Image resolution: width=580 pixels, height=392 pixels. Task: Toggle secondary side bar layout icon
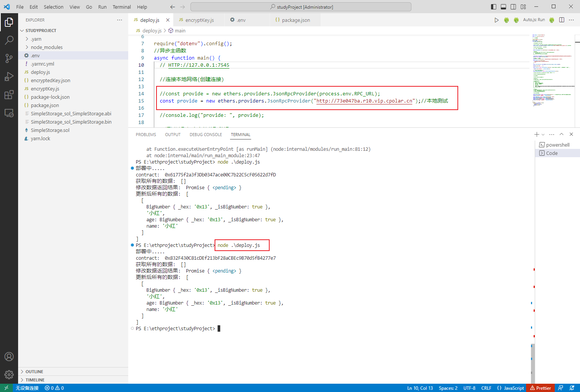point(513,7)
